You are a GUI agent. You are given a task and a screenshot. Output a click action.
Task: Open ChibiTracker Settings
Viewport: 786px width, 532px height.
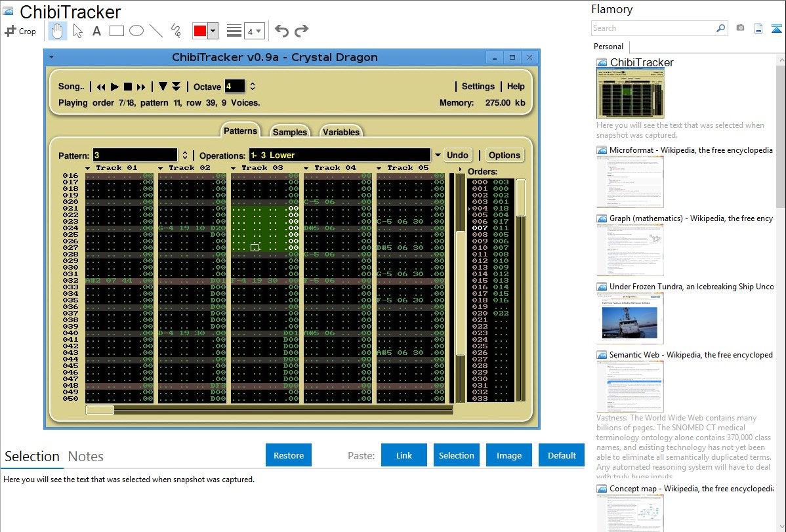click(x=478, y=86)
